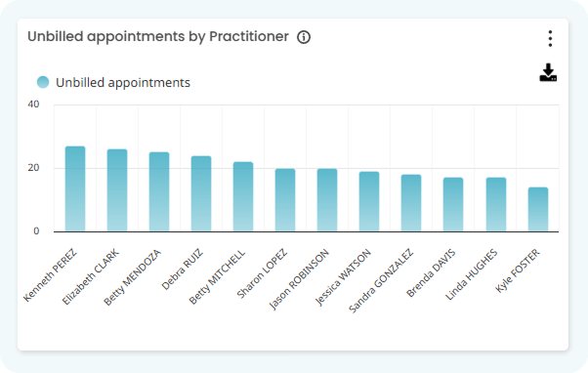Viewport: 588px width, 373px height.
Task: Click the chart title Unbilled appointments by Practitioner
Action: point(158,36)
